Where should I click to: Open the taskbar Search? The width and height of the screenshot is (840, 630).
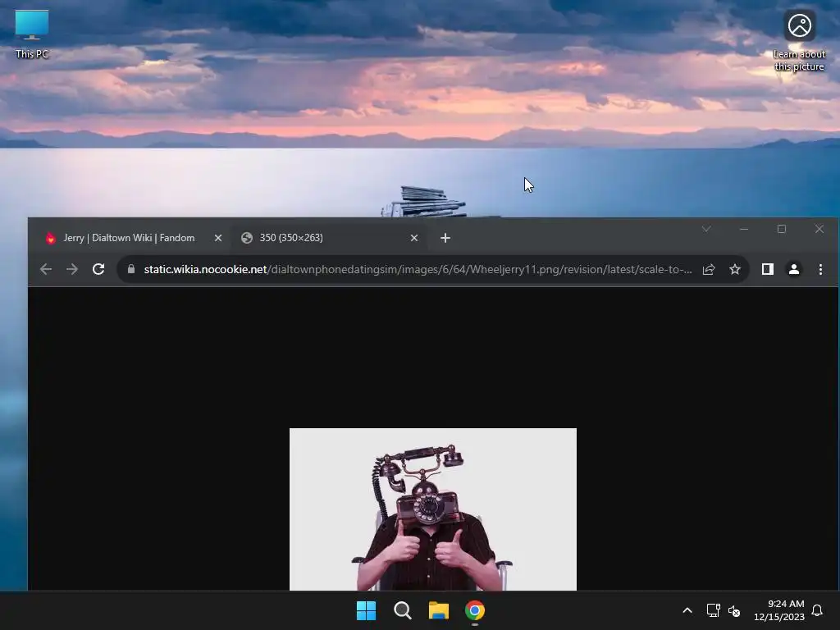(402, 610)
